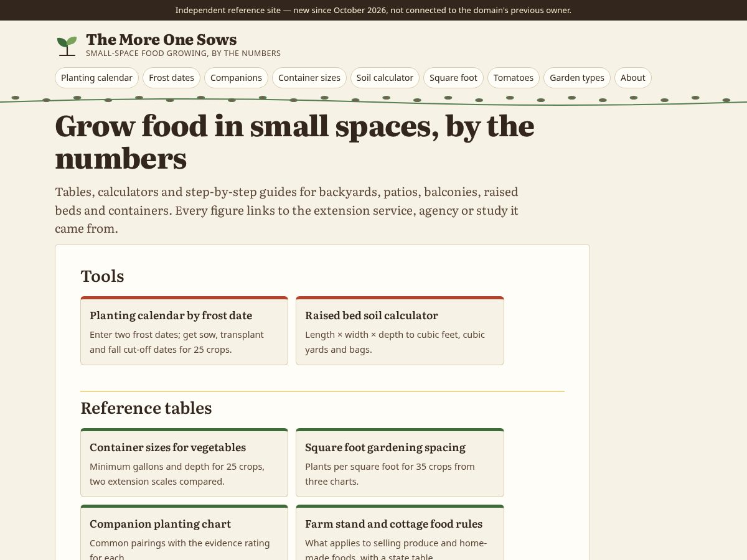Click the main headline Grow food in small spaces
Image resolution: width=747 pixels, height=560 pixels.
coord(294,142)
